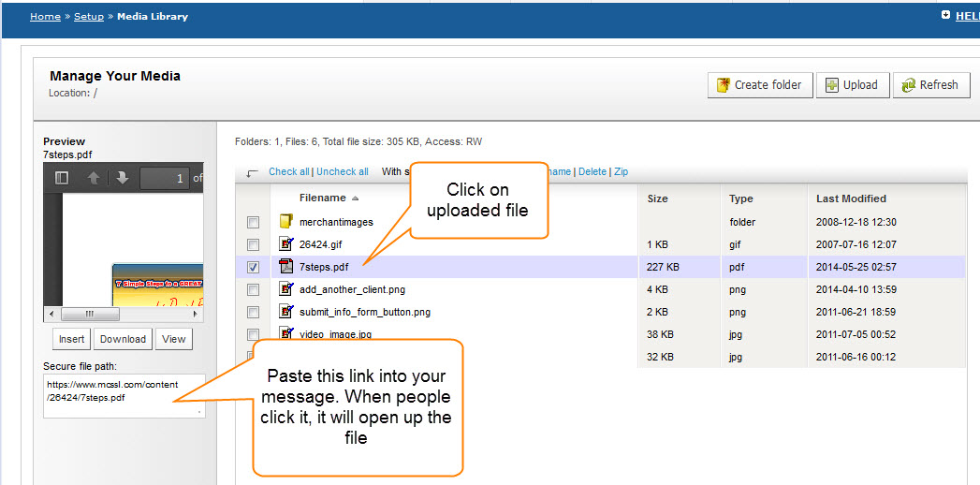Go to next page in PDF preview
This screenshot has width=980, height=485.
pos(122,178)
